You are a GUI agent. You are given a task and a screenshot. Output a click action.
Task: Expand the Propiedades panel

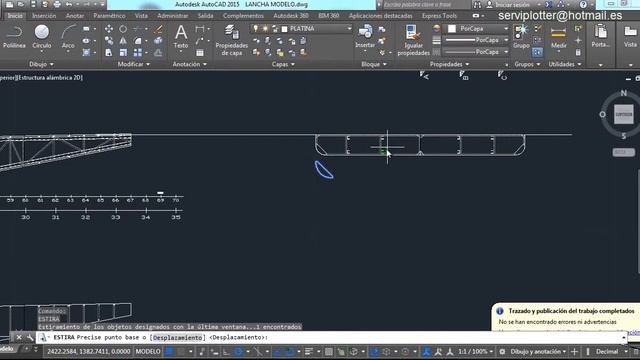449,64
